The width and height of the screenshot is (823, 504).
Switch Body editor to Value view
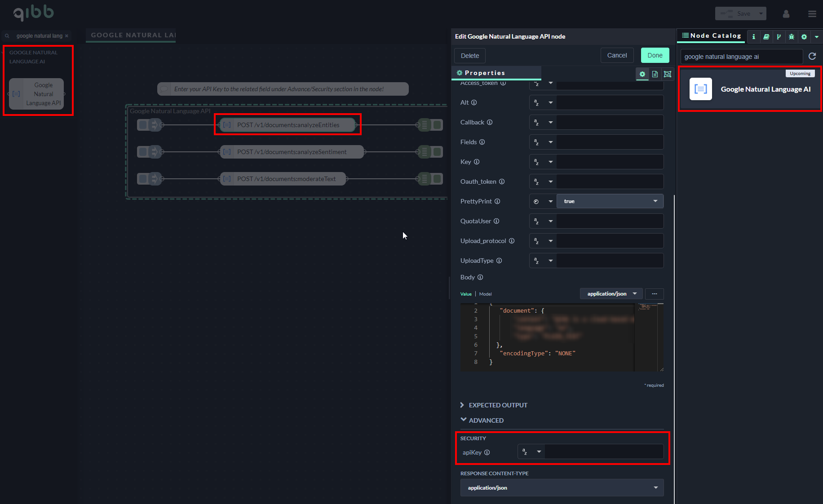click(x=466, y=294)
